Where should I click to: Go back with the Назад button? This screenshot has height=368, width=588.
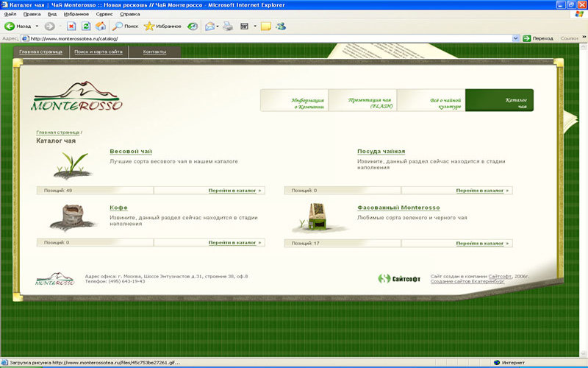tap(18, 26)
